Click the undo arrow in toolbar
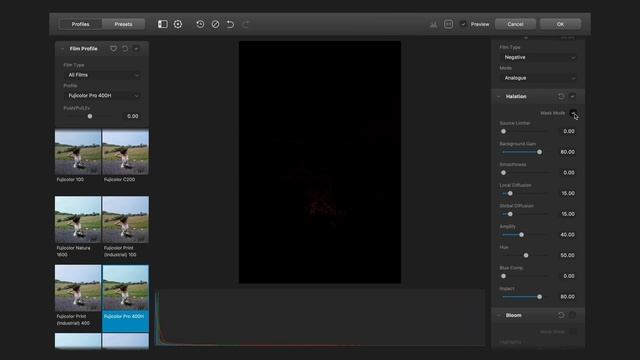This screenshot has height=360, width=640. (230, 24)
